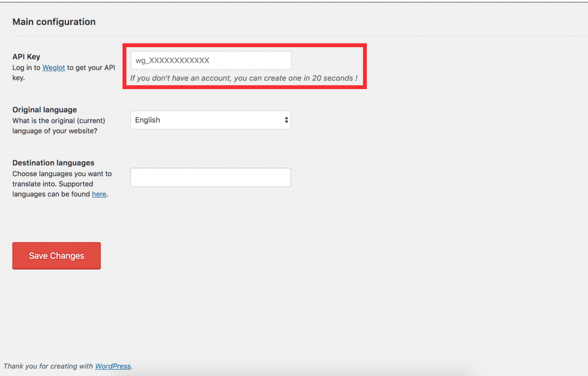Select the "English" value in language selector
This screenshot has width=588, height=376.
(148, 120)
